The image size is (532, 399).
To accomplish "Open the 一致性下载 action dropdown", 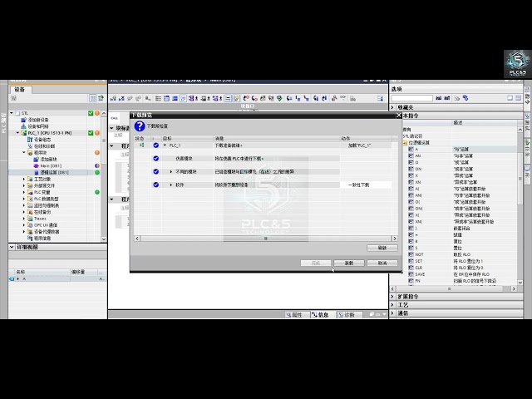I will pos(366,185).
